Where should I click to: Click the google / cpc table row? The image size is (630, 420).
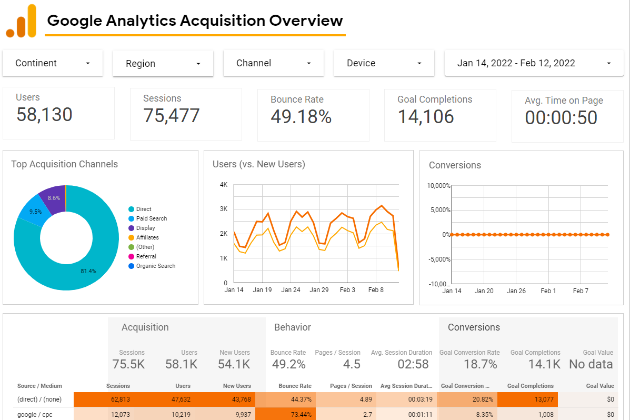pyautogui.click(x=315, y=414)
